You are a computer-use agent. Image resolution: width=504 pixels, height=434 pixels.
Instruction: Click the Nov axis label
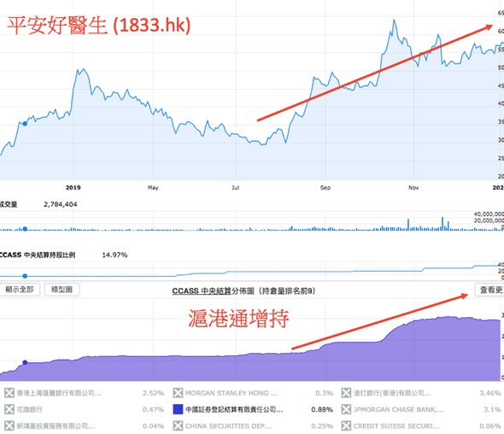(x=413, y=187)
